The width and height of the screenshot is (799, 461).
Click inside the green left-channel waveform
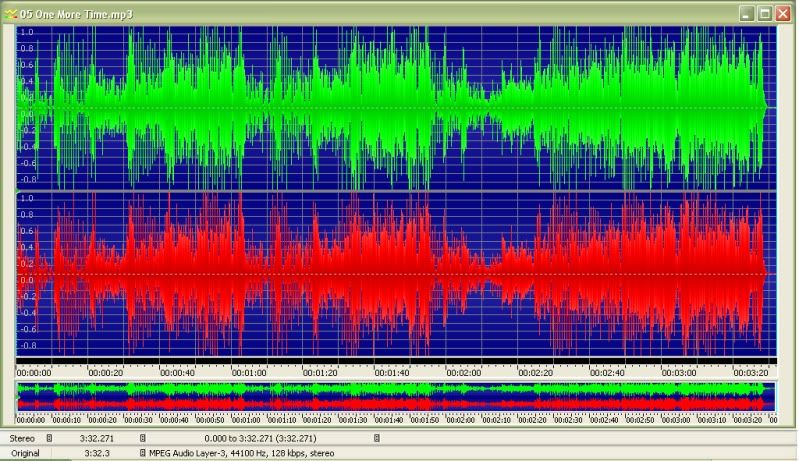pos(396,108)
